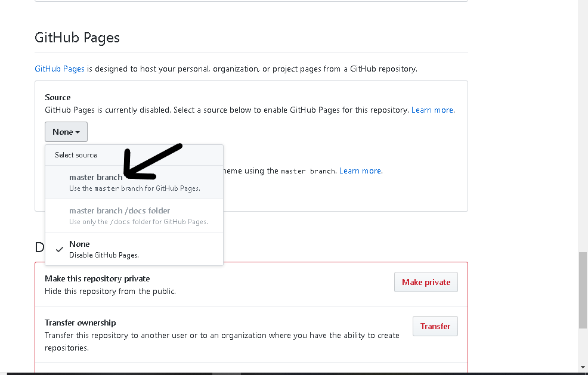Click the Transfer ownership button
This screenshot has width=588, height=375.
click(435, 326)
